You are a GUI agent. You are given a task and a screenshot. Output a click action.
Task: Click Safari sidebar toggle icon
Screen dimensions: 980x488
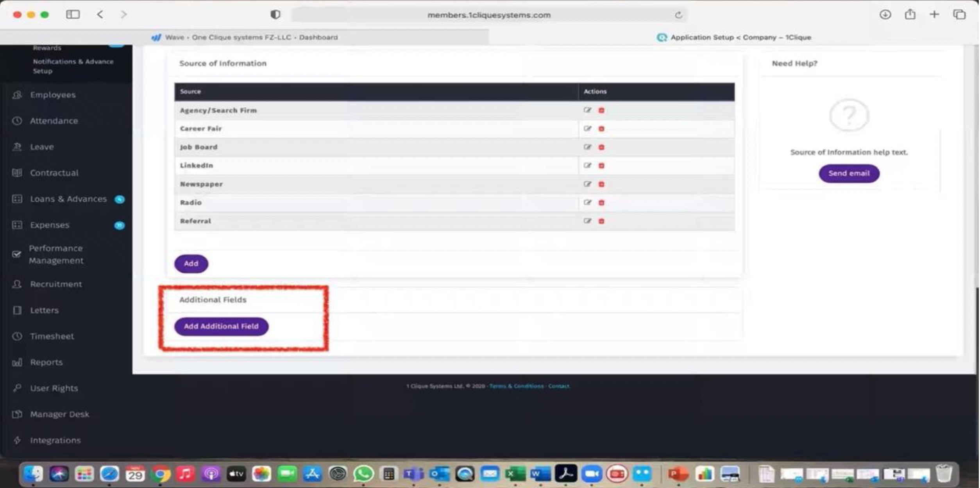point(73,15)
